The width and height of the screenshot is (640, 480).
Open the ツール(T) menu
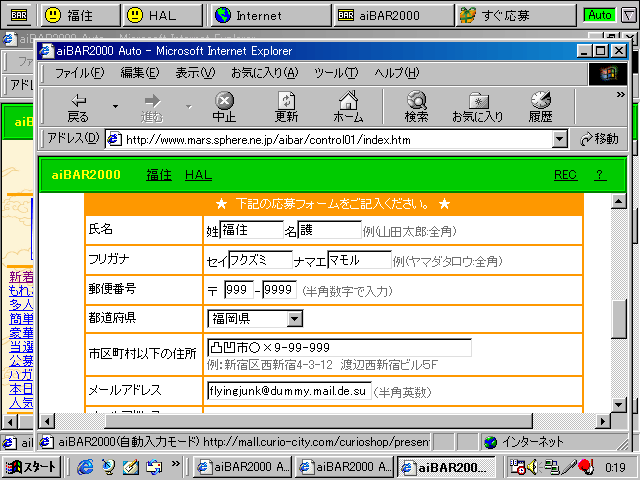tap(336, 73)
